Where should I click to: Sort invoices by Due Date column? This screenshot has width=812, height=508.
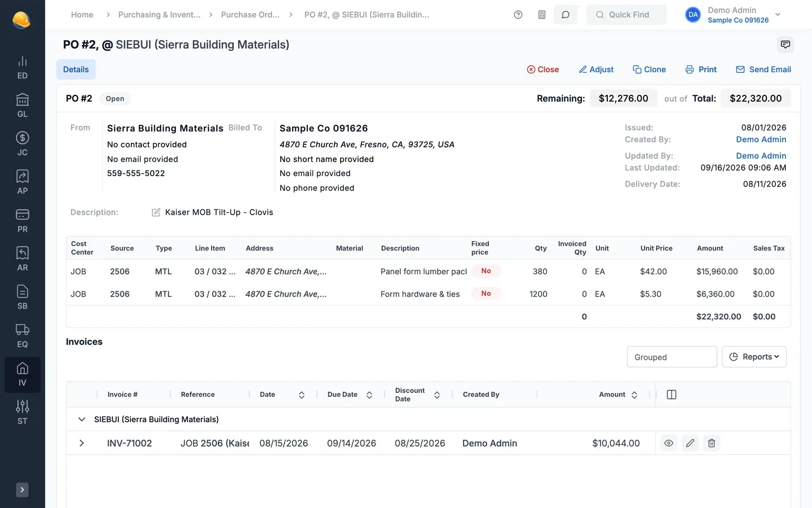tap(369, 395)
